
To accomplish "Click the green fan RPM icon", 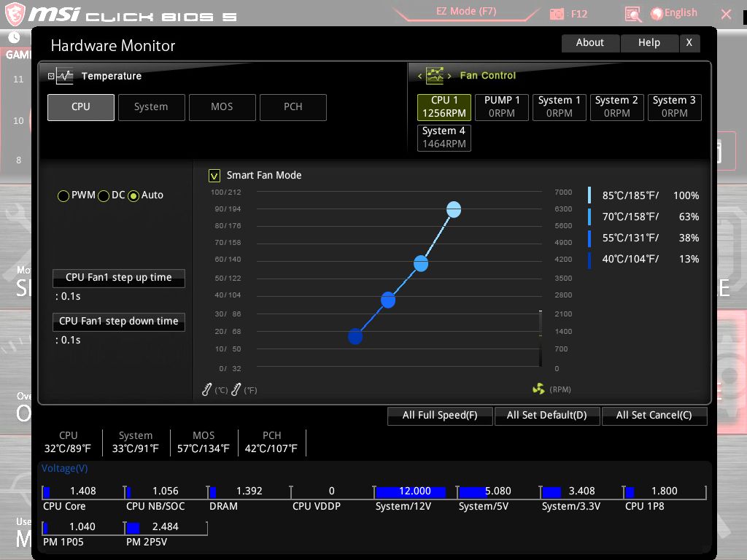I will [x=538, y=389].
